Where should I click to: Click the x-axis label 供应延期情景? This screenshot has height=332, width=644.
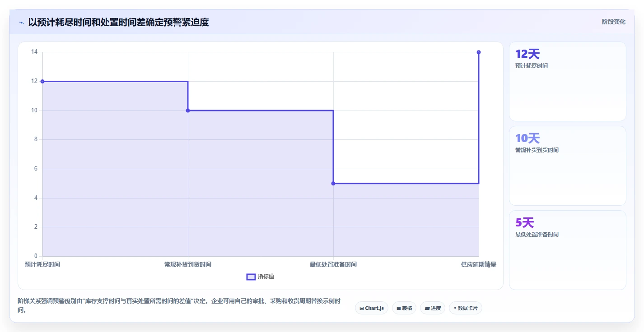pos(479,264)
